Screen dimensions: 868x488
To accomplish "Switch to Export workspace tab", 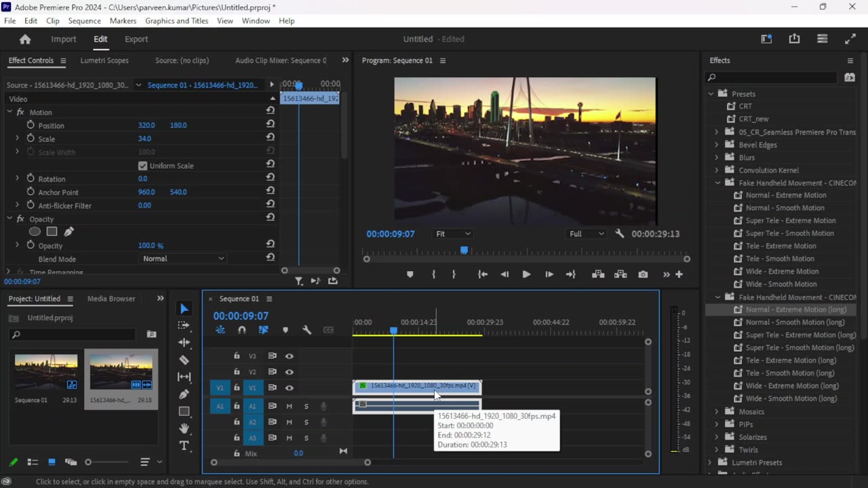I will click(136, 39).
